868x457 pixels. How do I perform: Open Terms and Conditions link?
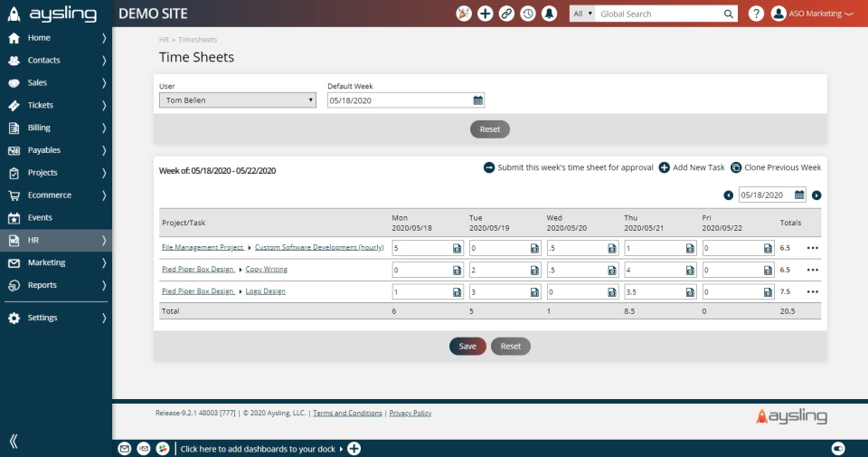pos(347,414)
